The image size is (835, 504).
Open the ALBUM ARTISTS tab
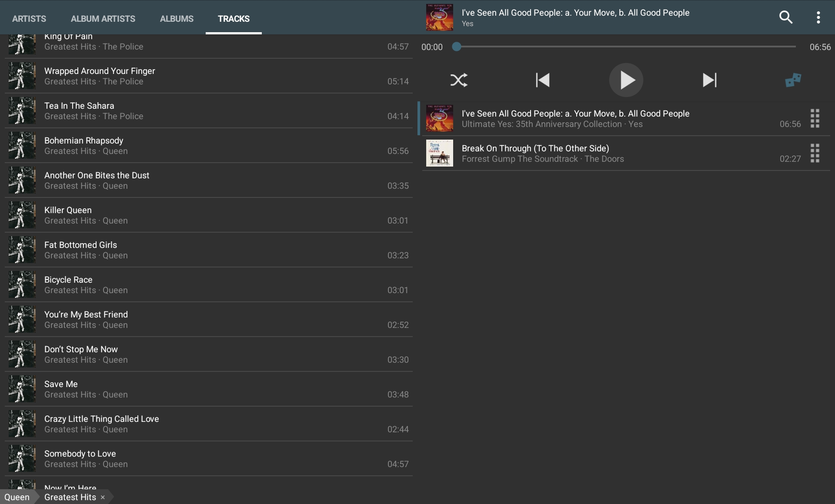pyautogui.click(x=103, y=19)
